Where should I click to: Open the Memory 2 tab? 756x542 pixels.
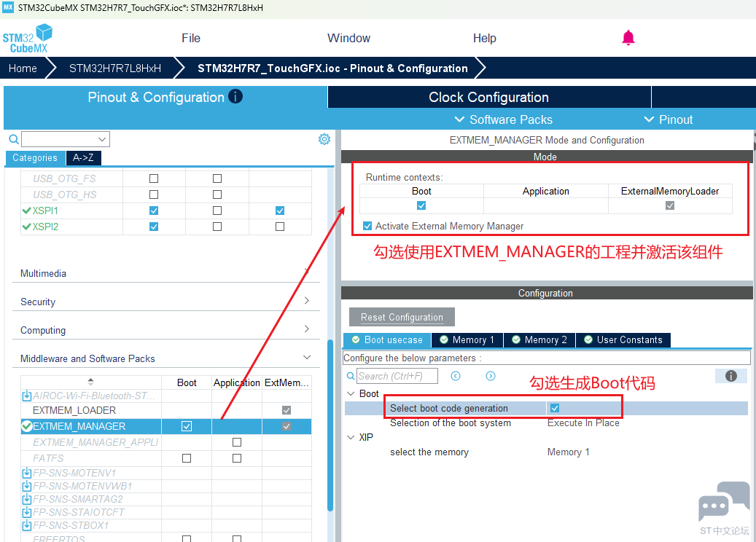pyautogui.click(x=539, y=339)
